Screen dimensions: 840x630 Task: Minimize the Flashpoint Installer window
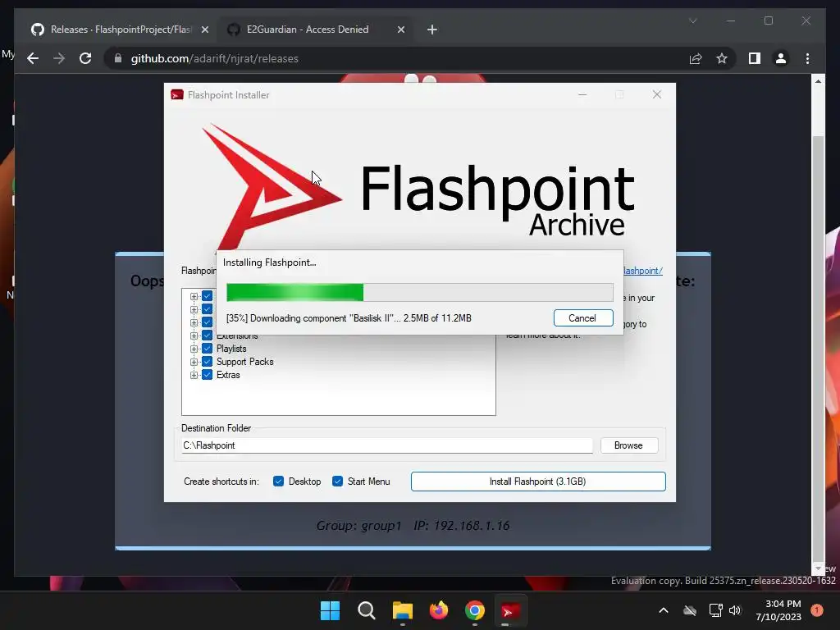coord(582,94)
